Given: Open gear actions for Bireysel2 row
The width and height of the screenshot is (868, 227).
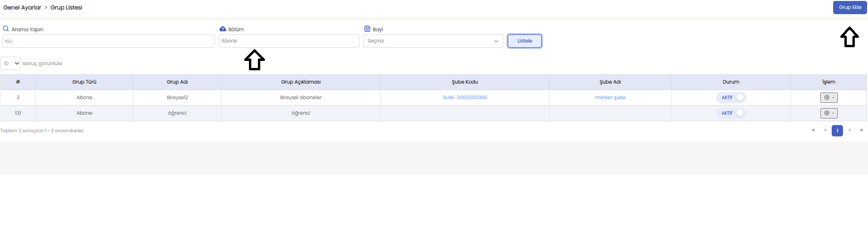Looking at the screenshot, I should (828, 98).
